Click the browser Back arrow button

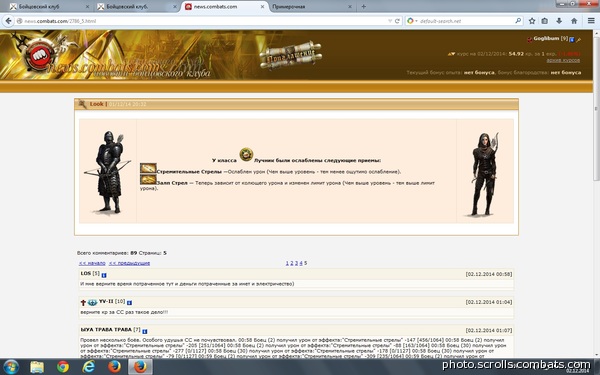click(x=8, y=21)
